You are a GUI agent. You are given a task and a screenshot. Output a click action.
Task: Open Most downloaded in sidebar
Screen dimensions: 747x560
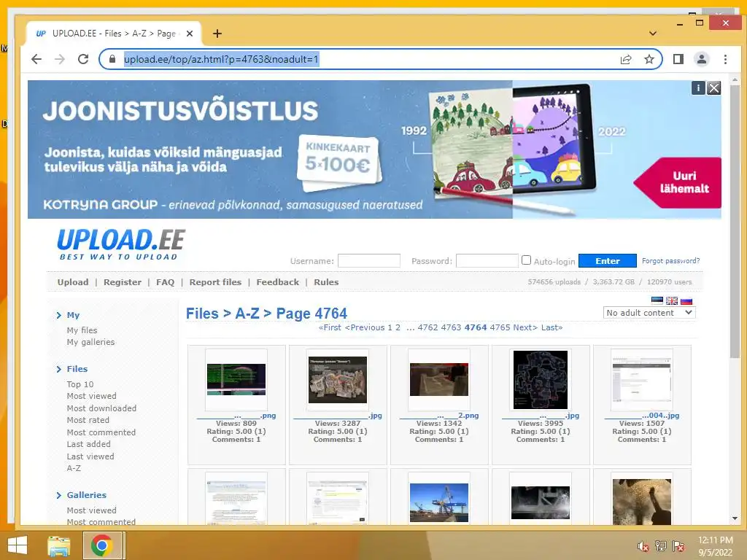pyautogui.click(x=101, y=408)
